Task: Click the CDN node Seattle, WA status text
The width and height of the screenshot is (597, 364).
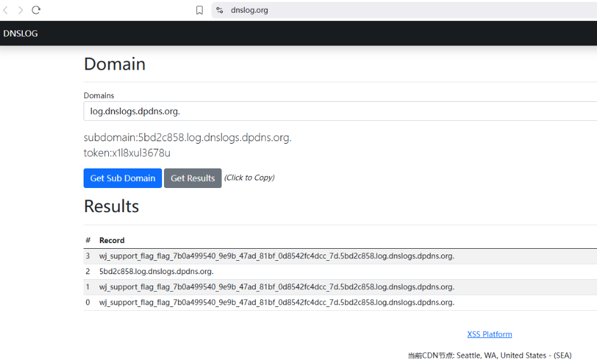Action: [489, 355]
